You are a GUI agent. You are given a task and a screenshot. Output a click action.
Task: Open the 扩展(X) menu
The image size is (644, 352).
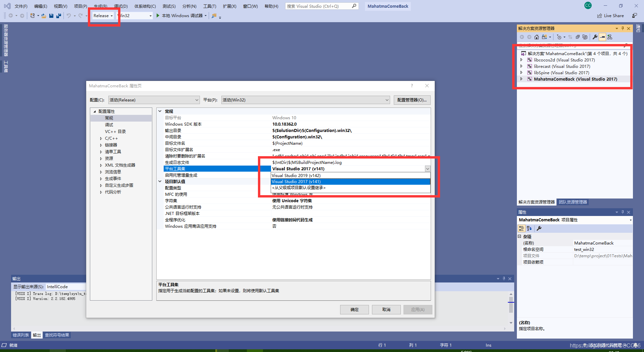coord(229,6)
